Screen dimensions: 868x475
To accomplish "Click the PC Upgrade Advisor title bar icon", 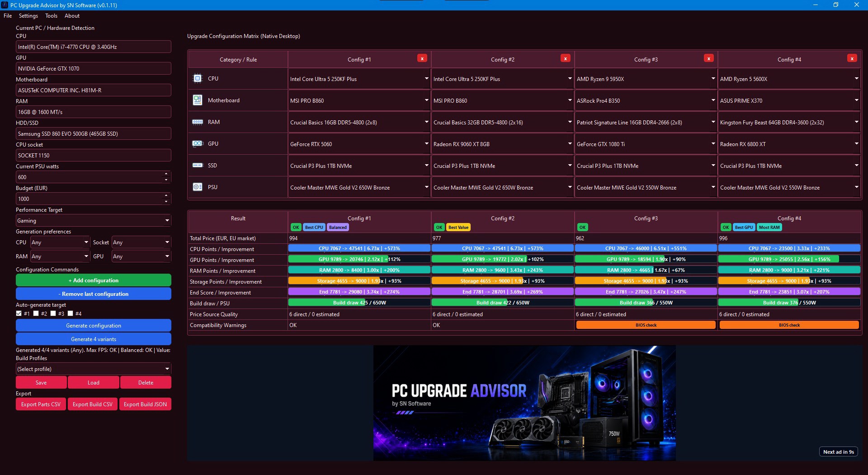I will [5, 5].
